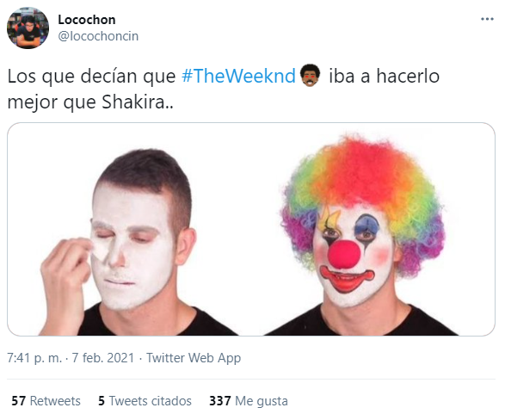
Task: Click the red clown nose in the image
Action: [x=343, y=254]
